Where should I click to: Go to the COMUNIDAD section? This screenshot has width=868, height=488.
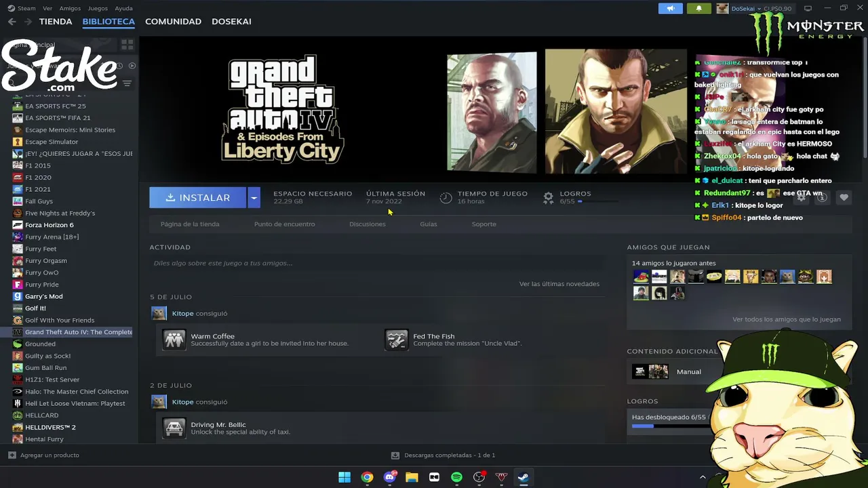coord(173,22)
